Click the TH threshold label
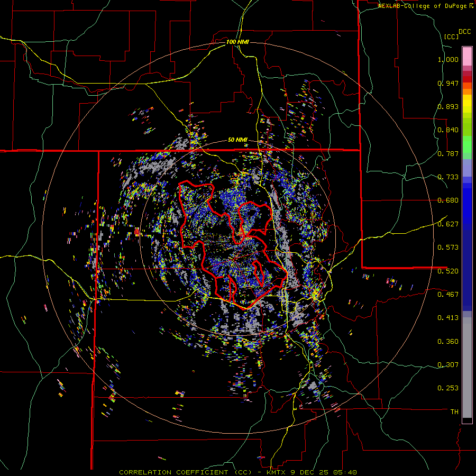This screenshot has height=476, width=476. pyautogui.click(x=454, y=411)
